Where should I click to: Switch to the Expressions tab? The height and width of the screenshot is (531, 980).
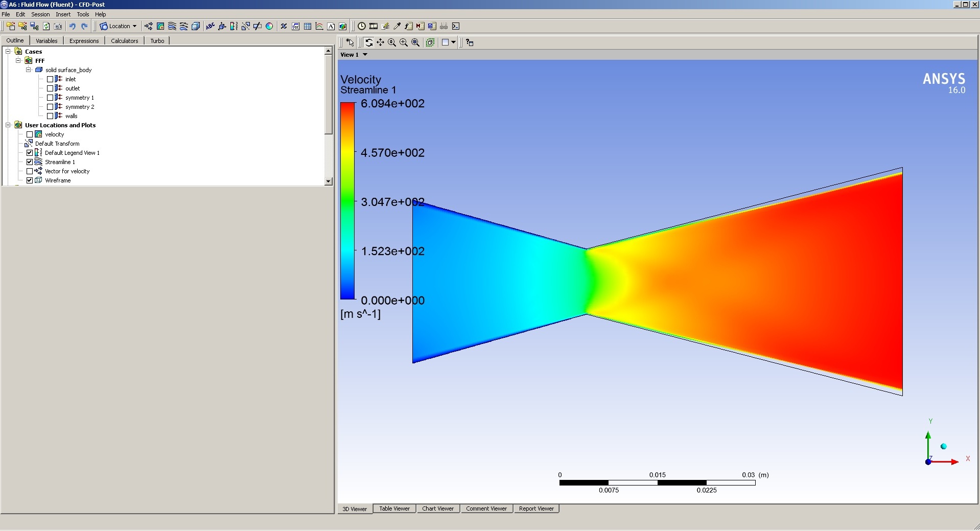click(x=84, y=41)
